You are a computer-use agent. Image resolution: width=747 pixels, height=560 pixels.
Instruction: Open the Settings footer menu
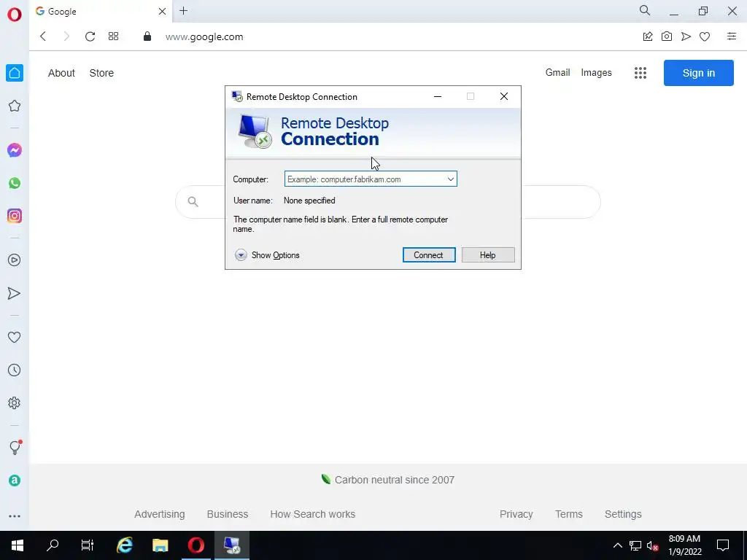click(x=623, y=514)
